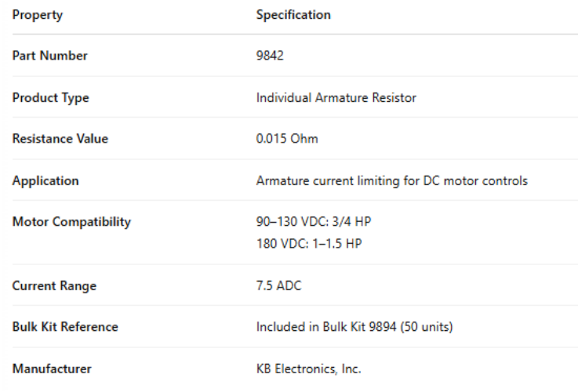Click the (50 units) text
The width and height of the screenshot is (578, 392).
[x=427, y=327]
